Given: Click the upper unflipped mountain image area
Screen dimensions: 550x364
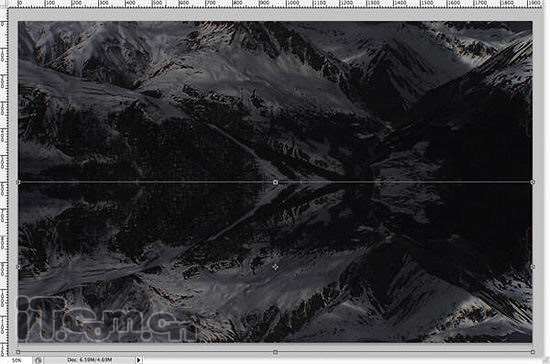Looking at the screenshot, I should tap(275, 101).
